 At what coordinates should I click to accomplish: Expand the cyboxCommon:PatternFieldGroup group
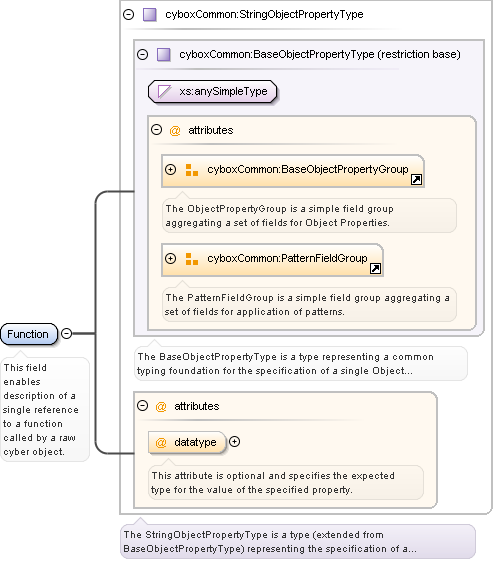171,258
